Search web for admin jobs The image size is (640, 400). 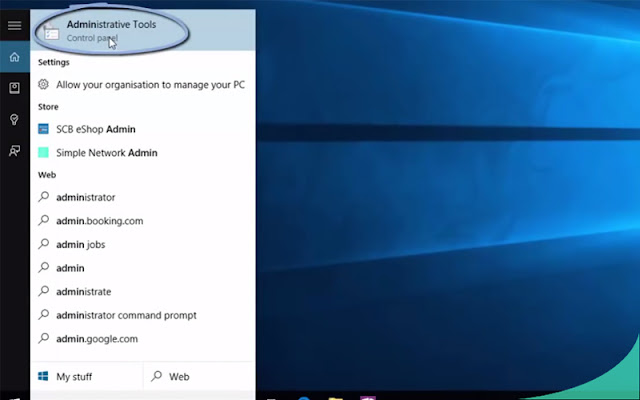click(143, 244)
